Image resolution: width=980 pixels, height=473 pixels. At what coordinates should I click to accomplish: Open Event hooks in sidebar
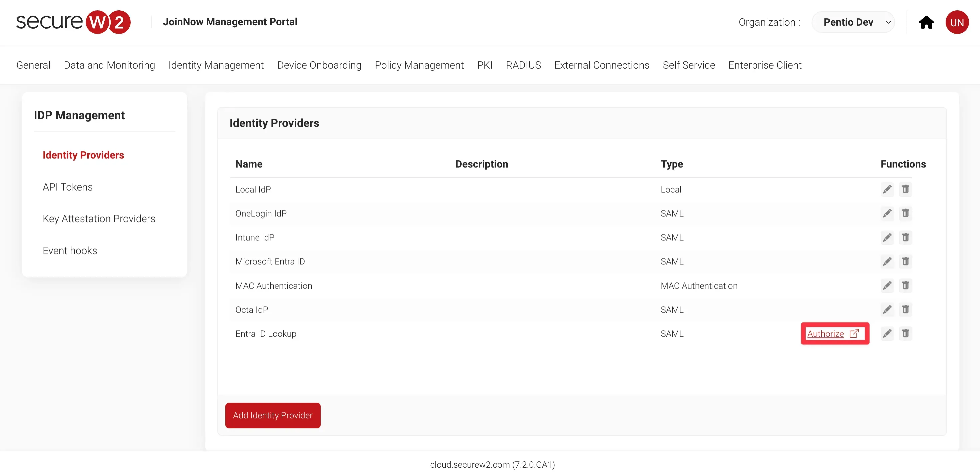click(x=70, y=250)
